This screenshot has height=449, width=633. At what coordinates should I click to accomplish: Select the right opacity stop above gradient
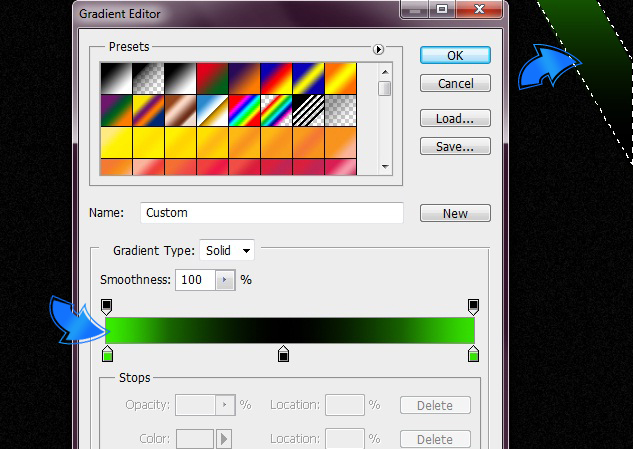[474, 304]
